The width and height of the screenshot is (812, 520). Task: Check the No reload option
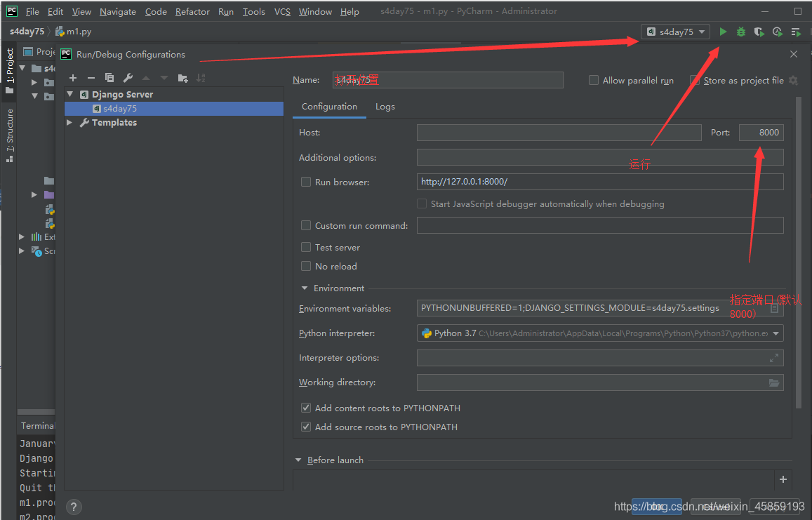(306, 266)
